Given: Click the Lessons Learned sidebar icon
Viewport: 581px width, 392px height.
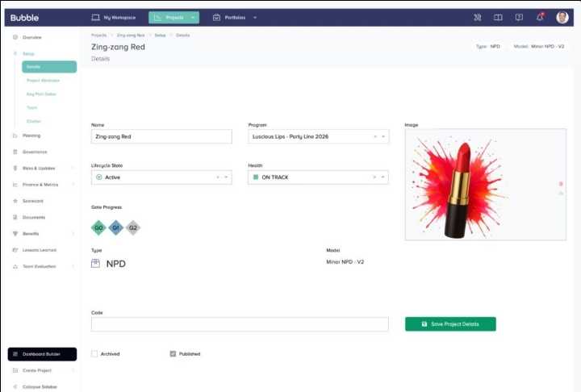Looking at the screenshot, I should [x=15, y=250].
